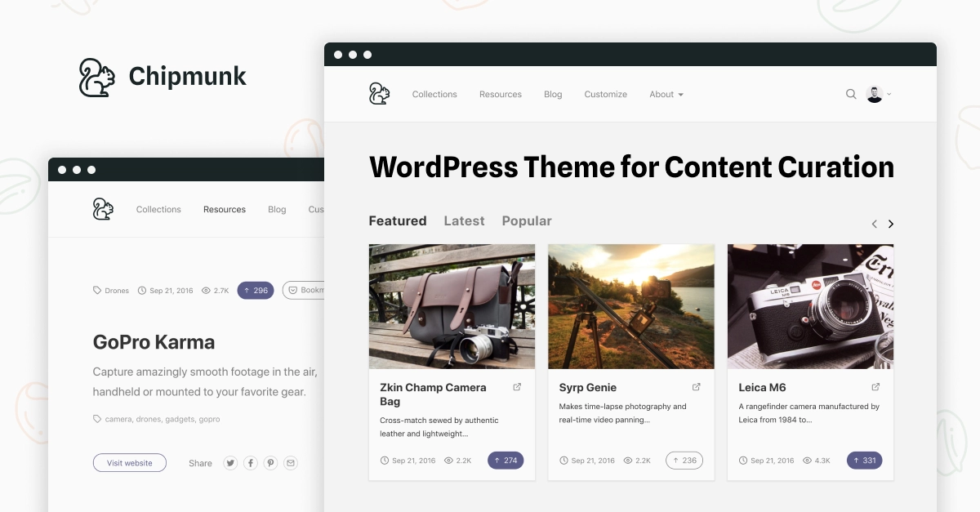Switch to the Popular tab
This screenshot has height=512, width=980.
pyautogui.click(x=527, y=221)
